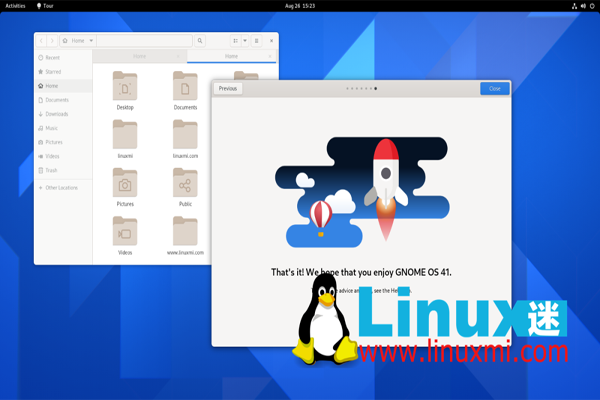Close the Files window
The height and width of the screenshot is (400, 600).
(271, 41)
